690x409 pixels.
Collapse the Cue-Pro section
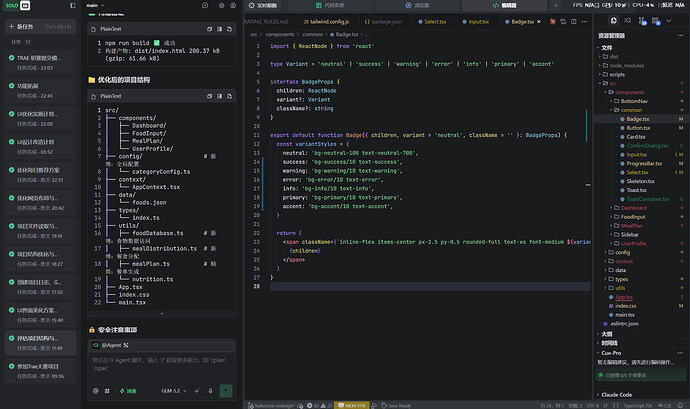(x=609, y=353)
